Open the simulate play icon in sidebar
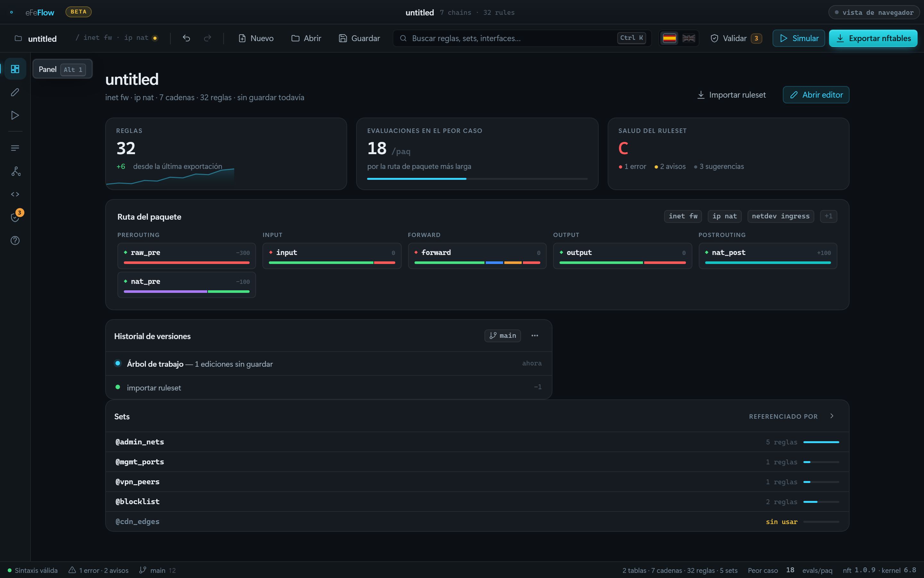924x578 pixels. 15,115
